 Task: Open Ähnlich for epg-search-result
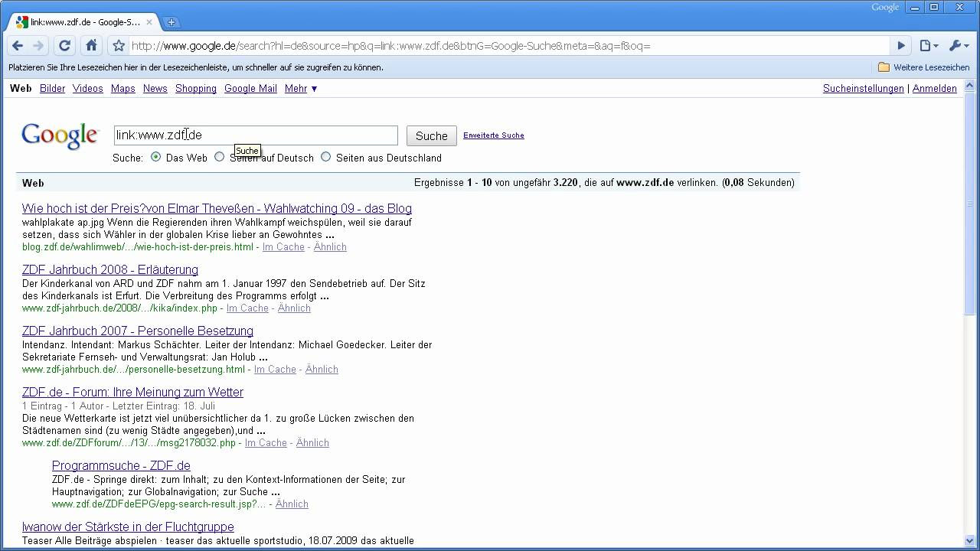click(x=292, y=504)
